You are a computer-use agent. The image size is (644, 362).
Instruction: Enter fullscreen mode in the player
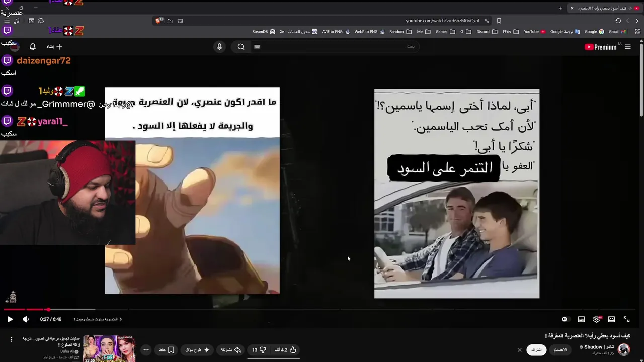627,319
